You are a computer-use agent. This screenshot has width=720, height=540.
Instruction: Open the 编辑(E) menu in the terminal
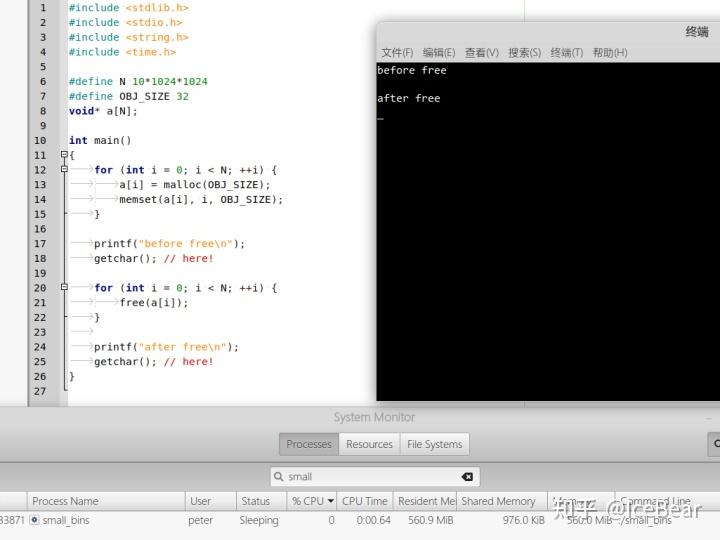pos(439,53)
